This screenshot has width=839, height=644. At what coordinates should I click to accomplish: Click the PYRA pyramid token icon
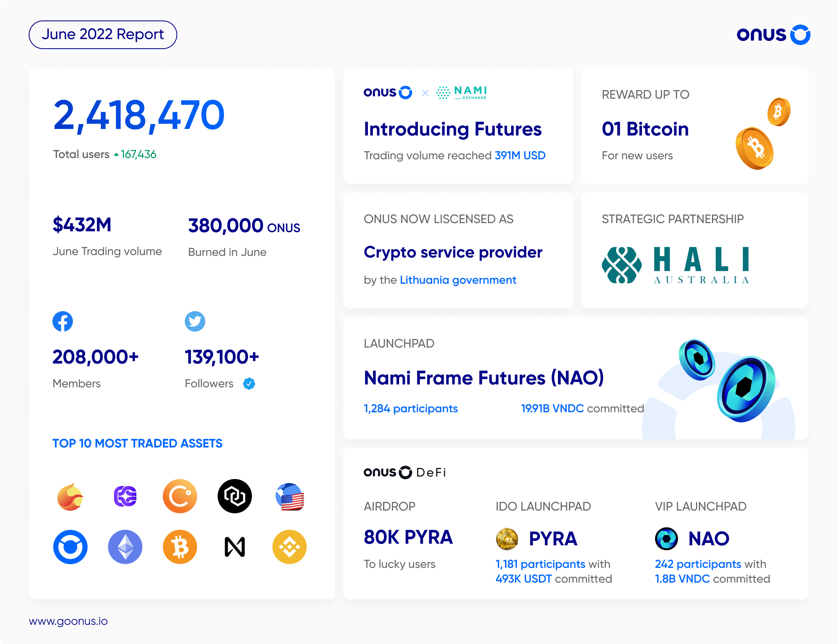(x=507, y=539)
